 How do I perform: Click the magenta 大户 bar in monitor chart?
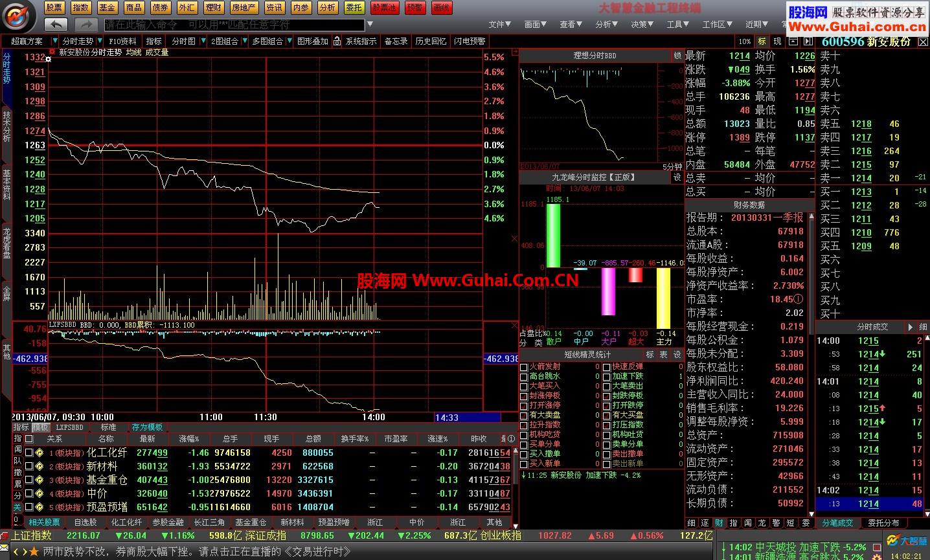(x=608, y=291)
